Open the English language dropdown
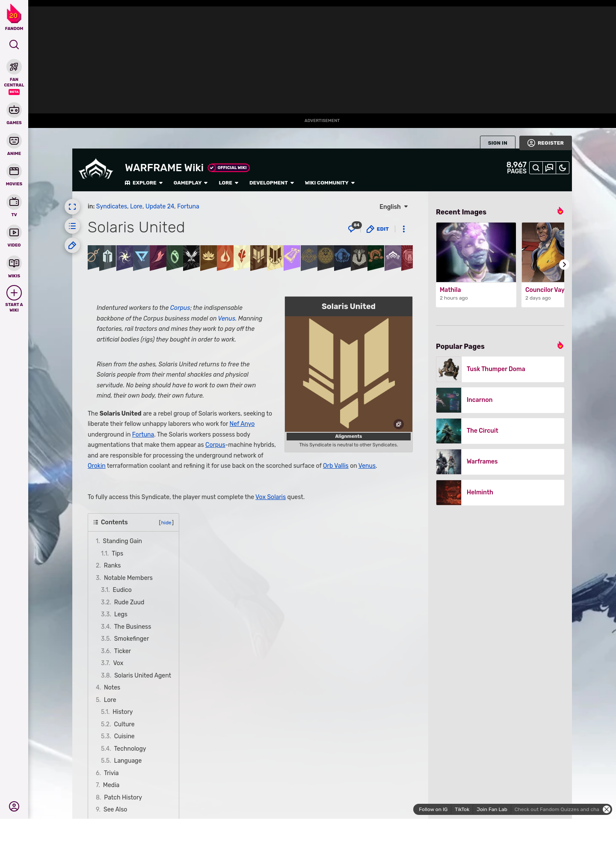Image resolution: width=616 pixels, height=856 pixels. point(394,207)
